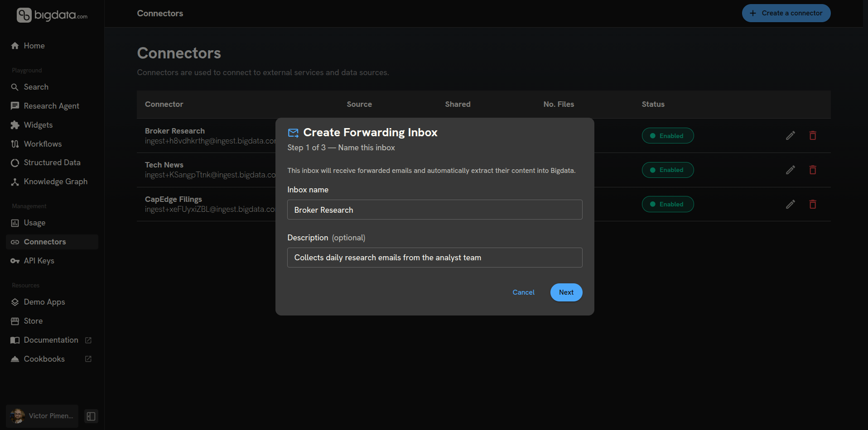Click Next in the dialog
The image size is (868, 430).
[566, 292]
